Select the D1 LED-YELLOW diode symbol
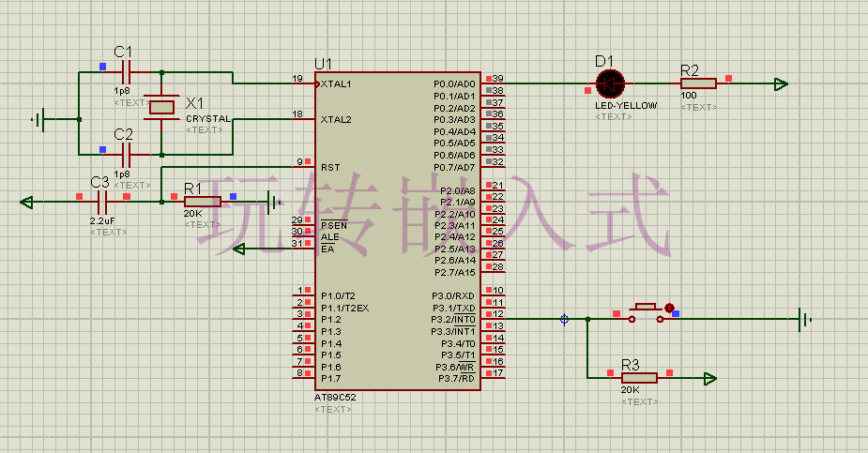 [x=610, y=84]
